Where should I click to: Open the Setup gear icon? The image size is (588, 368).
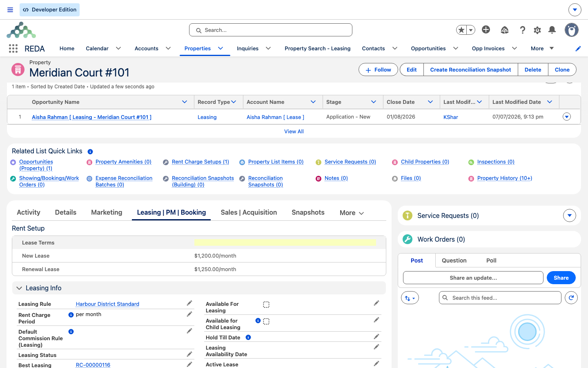tap(537, 30)
